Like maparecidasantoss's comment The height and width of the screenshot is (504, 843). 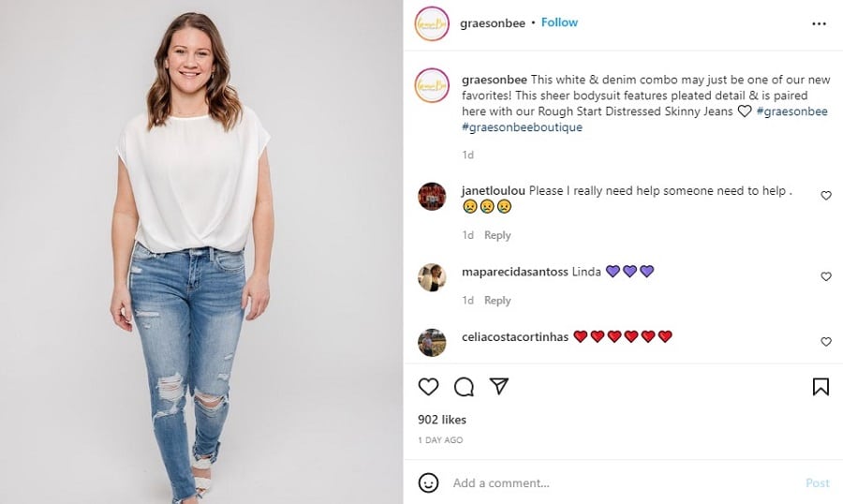coord(826,277)
